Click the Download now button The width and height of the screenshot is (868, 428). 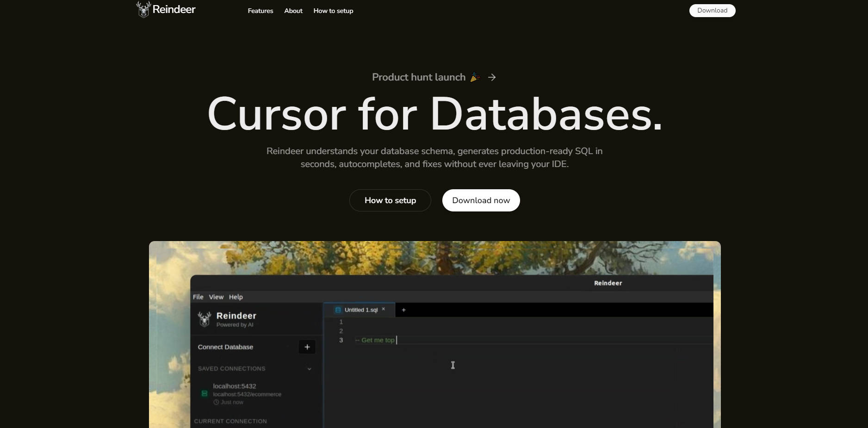[481, 200]
